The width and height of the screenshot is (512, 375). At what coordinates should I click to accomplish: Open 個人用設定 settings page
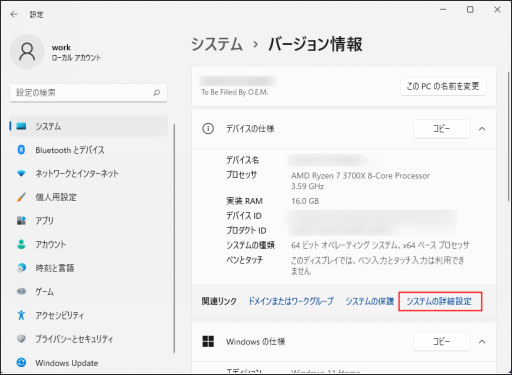pyautogui.click(x=89, y=197)
